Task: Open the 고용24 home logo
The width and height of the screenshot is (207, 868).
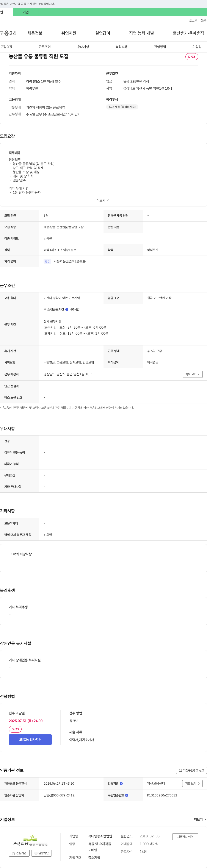Action: [8, 33]
